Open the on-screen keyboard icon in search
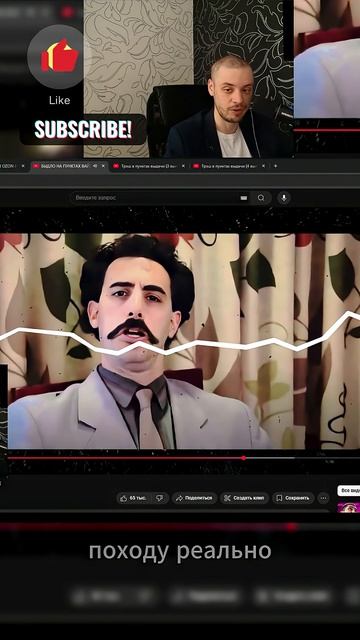The image size is (360, 640). (x=244, y=198)
